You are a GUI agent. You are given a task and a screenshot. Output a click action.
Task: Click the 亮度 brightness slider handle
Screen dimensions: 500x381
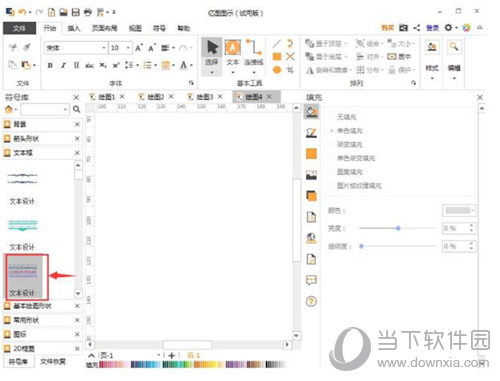click(398, 228)
